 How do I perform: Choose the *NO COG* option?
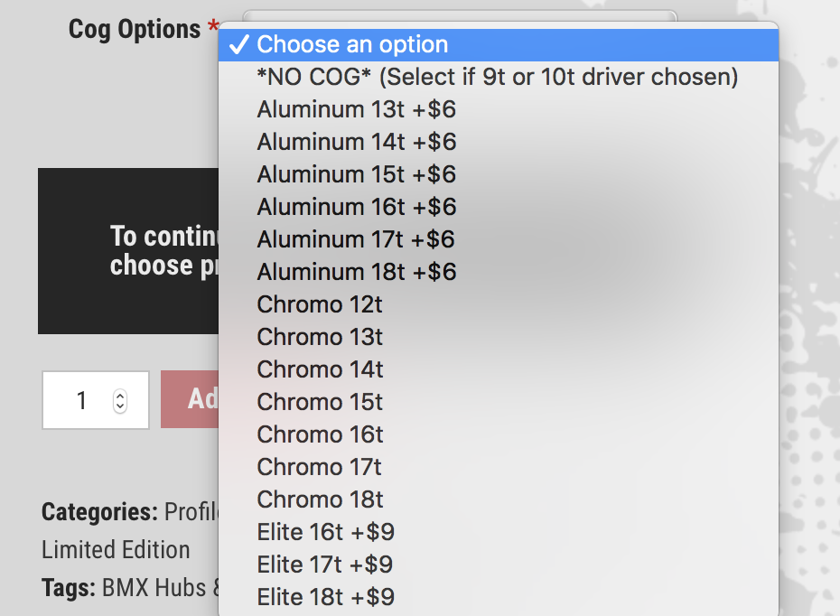[497, 77]
